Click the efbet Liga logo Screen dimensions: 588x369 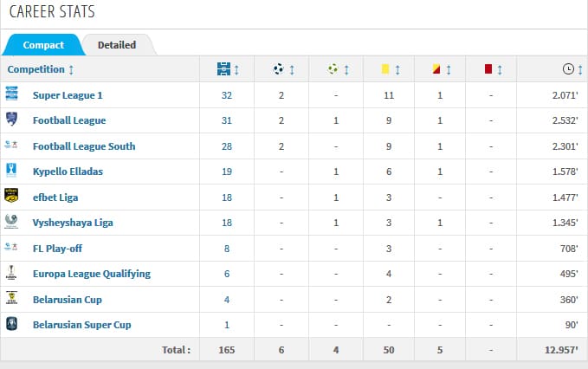(11, 197)
